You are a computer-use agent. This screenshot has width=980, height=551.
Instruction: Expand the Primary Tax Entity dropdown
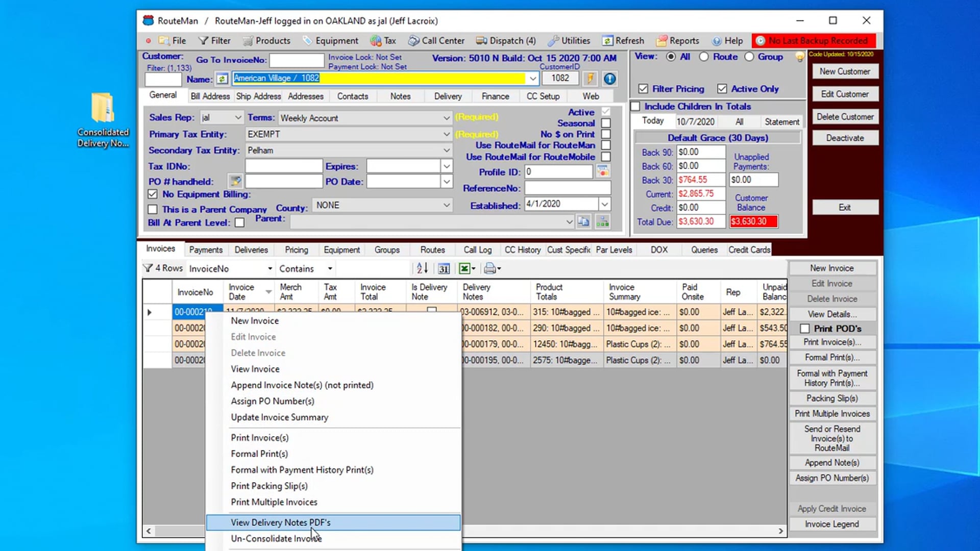pos(446,134)
